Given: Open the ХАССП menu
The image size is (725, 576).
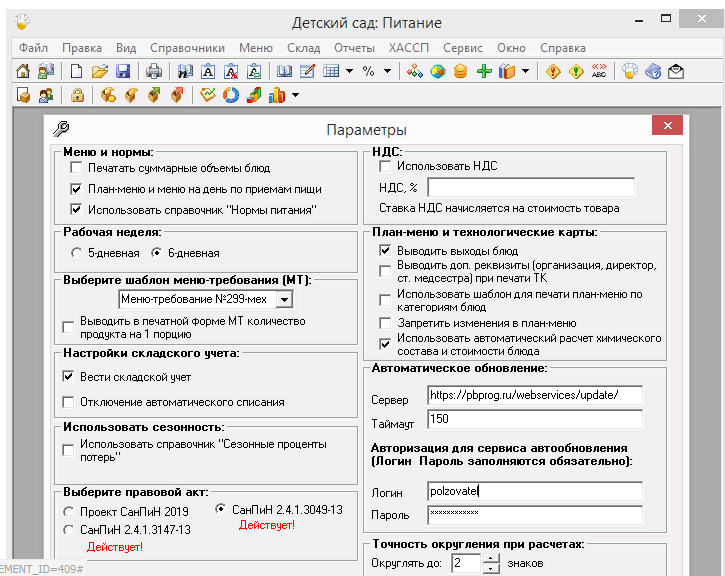Looking at the screenshot, I should [409, 48].
